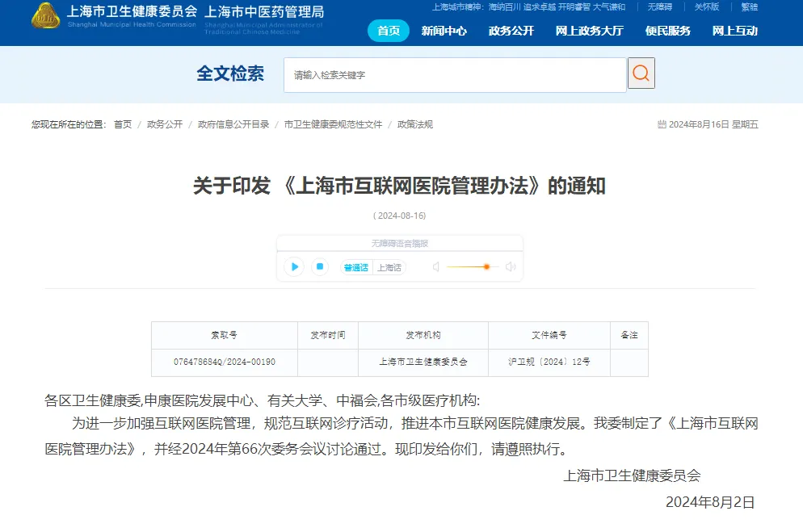Open the 首页 navigation tab
The height and width of the screenshot is (532, 803).
[389, 31]
